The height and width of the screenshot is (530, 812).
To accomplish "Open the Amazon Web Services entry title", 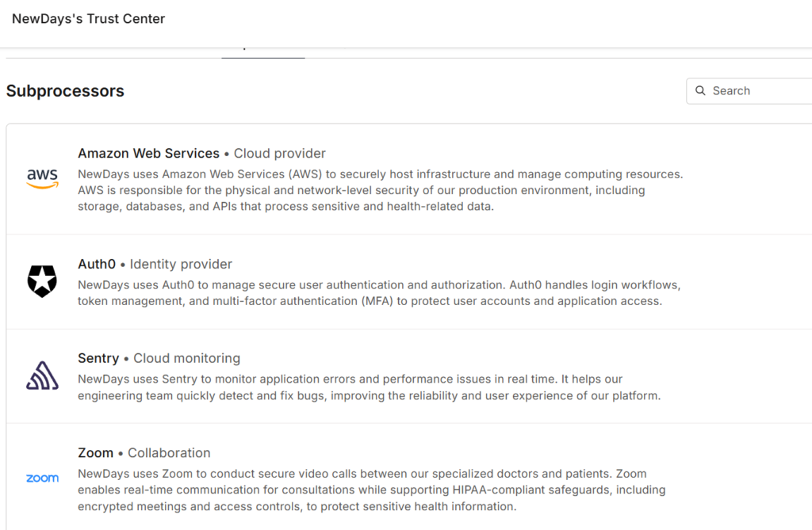I will pos(148,154).
